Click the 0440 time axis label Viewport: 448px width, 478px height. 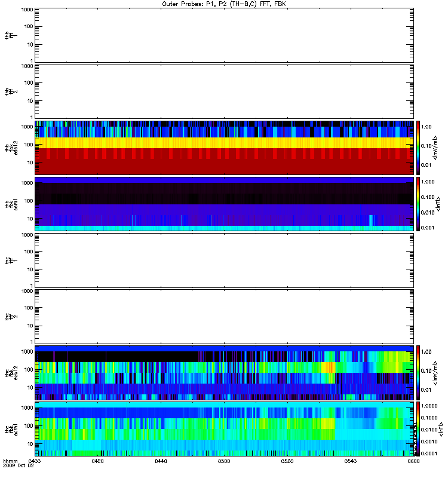tap(161, 461)
